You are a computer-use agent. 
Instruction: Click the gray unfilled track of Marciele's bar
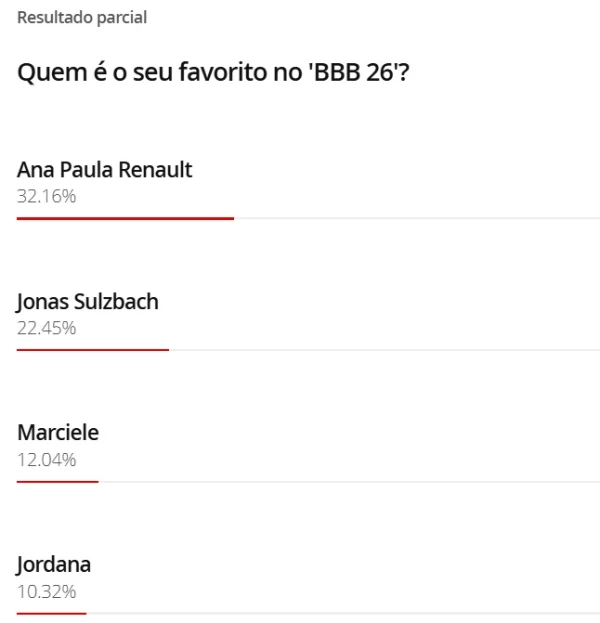(350, 481)
